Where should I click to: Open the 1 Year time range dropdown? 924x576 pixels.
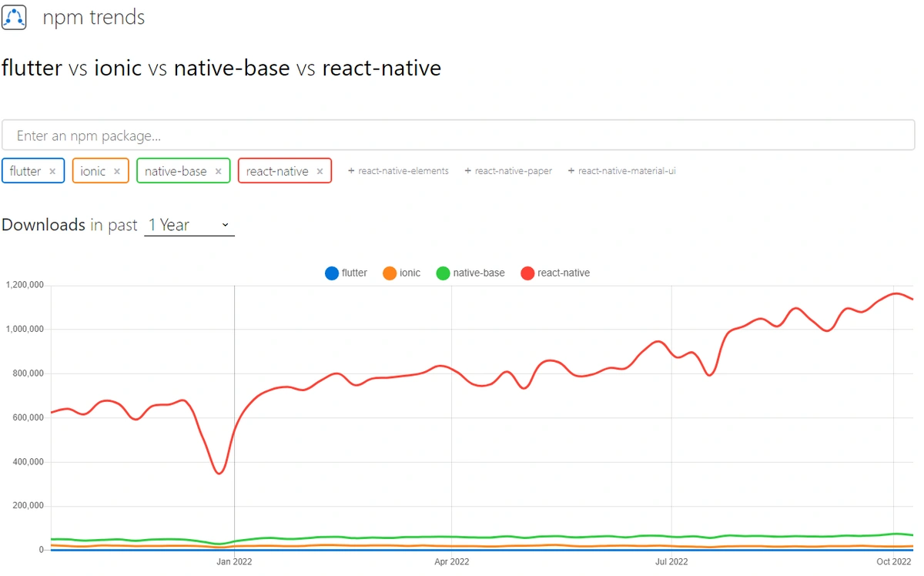pos(189,225)
